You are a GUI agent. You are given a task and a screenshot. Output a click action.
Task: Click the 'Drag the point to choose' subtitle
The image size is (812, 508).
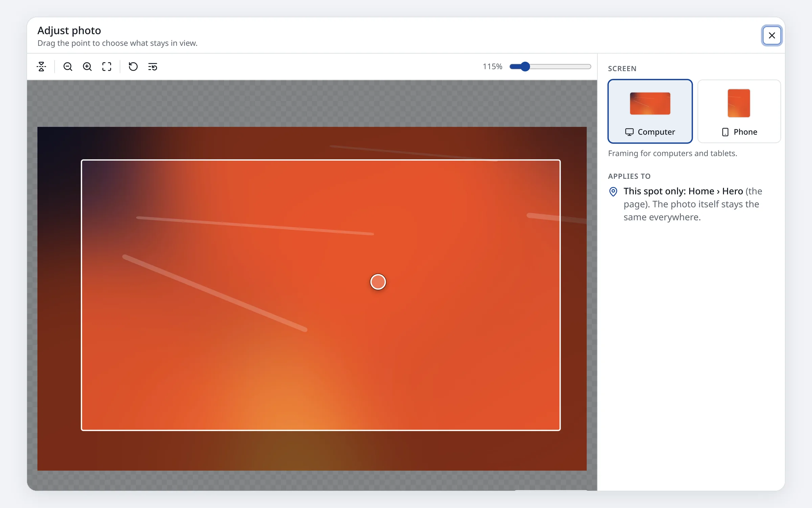pyautogui.click(x=117, y=43)
